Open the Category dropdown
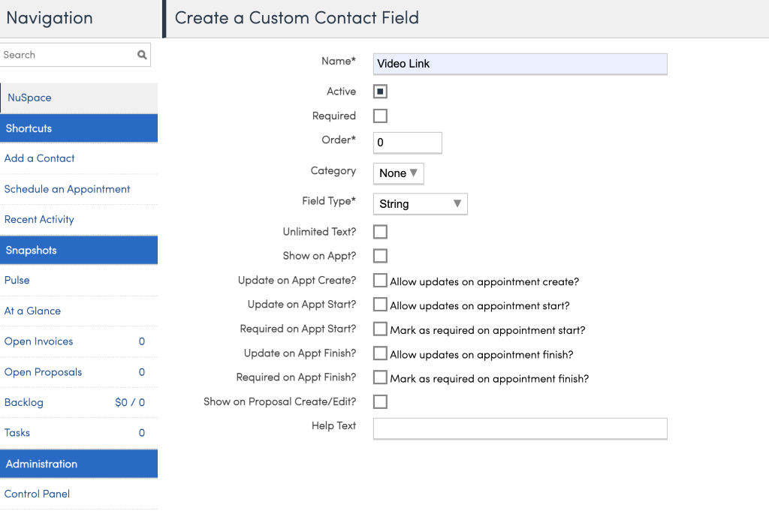 tap(398, 173)
